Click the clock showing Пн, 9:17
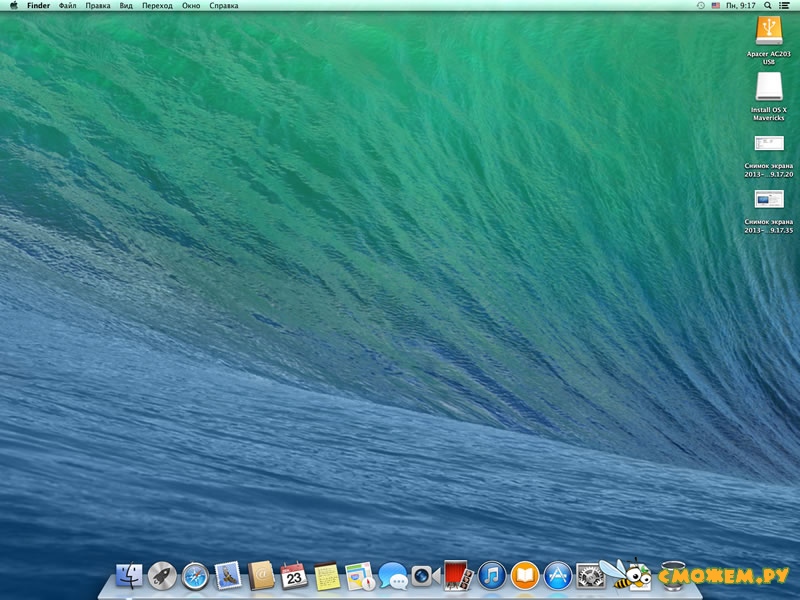Image resolution: width=800 pixels, height=600 pixels. 740,6
